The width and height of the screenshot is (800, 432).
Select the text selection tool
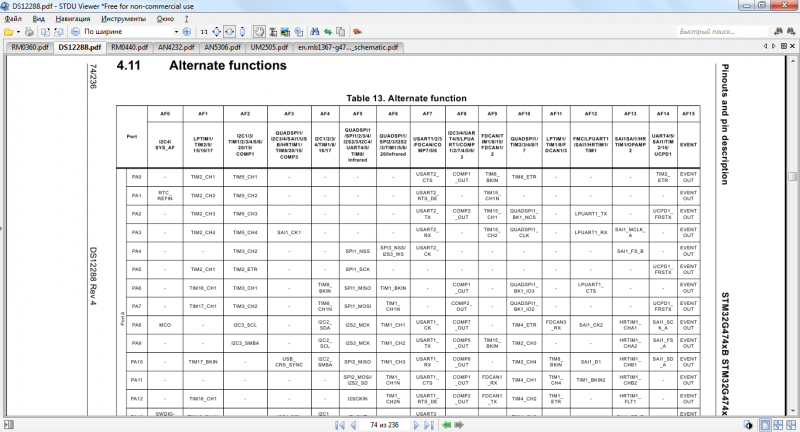(273, 32)
